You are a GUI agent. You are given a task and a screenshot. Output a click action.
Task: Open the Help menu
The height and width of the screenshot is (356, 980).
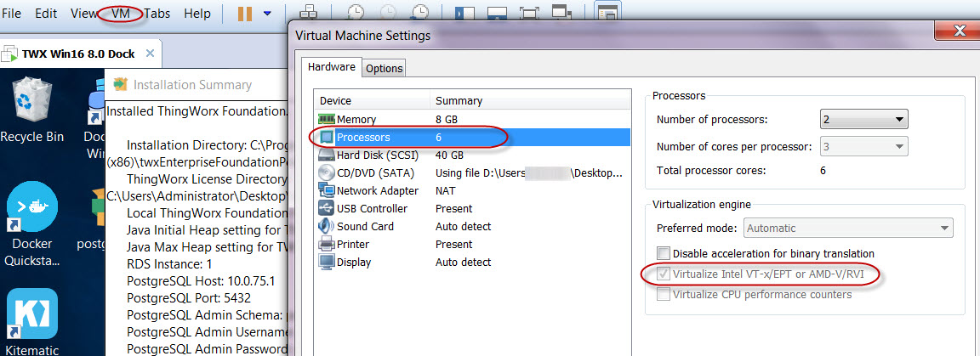197,13
